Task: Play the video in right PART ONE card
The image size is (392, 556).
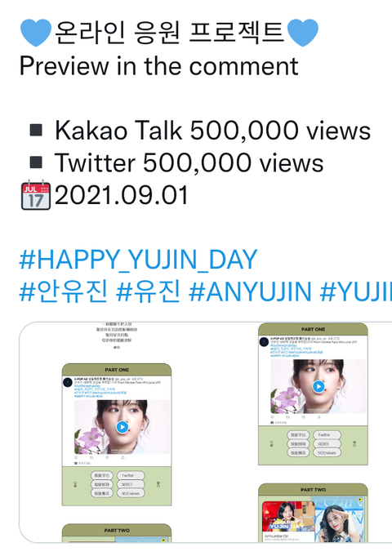Action: coord(318,386)
